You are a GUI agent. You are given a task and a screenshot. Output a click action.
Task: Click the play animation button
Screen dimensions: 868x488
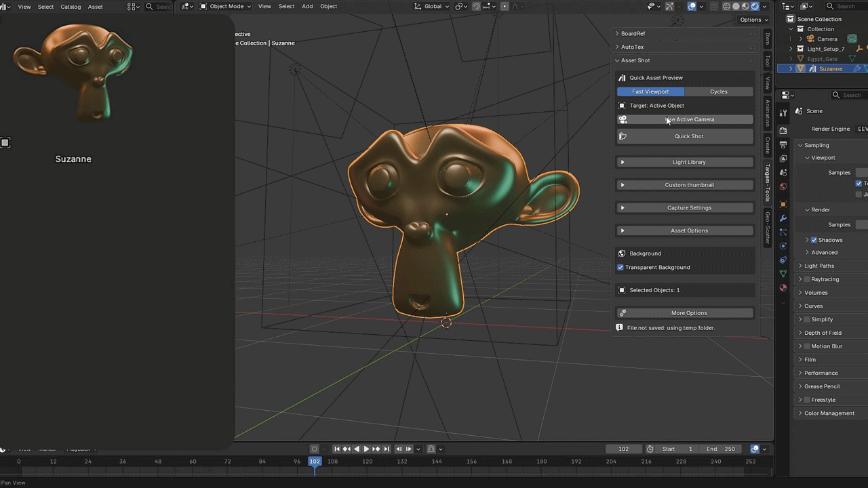(366, 449)
